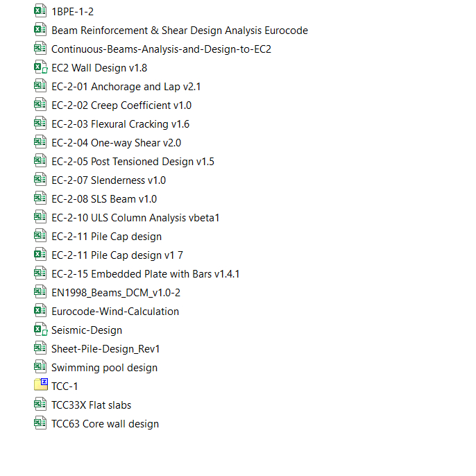
Task: Select the EC-2-08 SLS Beam v1.0 file
Action: [x=104, y=199]
